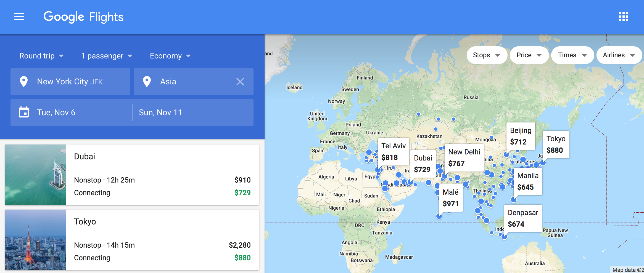This screenshot has width=644, height=273.
Task: Open the Tokyo photo thumbnail
Action: 35,240
